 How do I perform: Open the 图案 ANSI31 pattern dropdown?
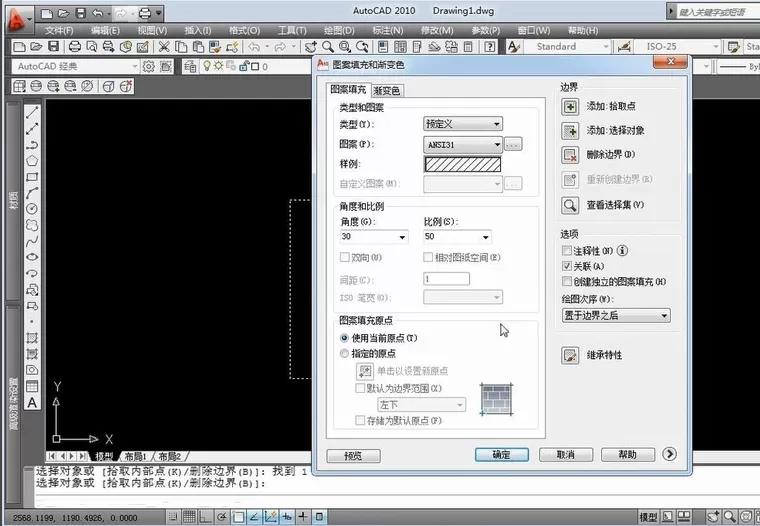pyautogui.click(x=463, y=144)
